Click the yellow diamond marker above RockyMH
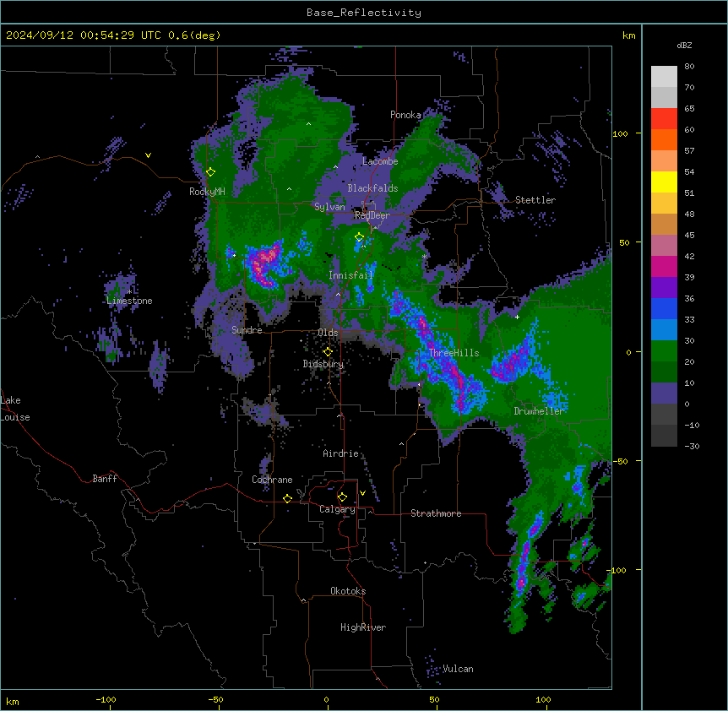Image resolution: width=728 pixels, height=711 pixels. pos(210,172)
